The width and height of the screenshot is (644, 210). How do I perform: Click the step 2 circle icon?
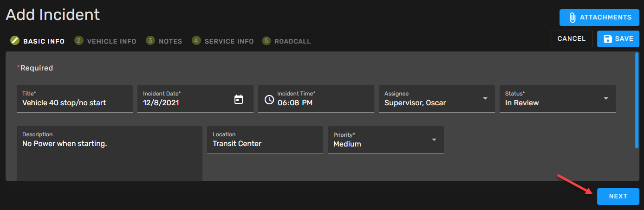78,41
